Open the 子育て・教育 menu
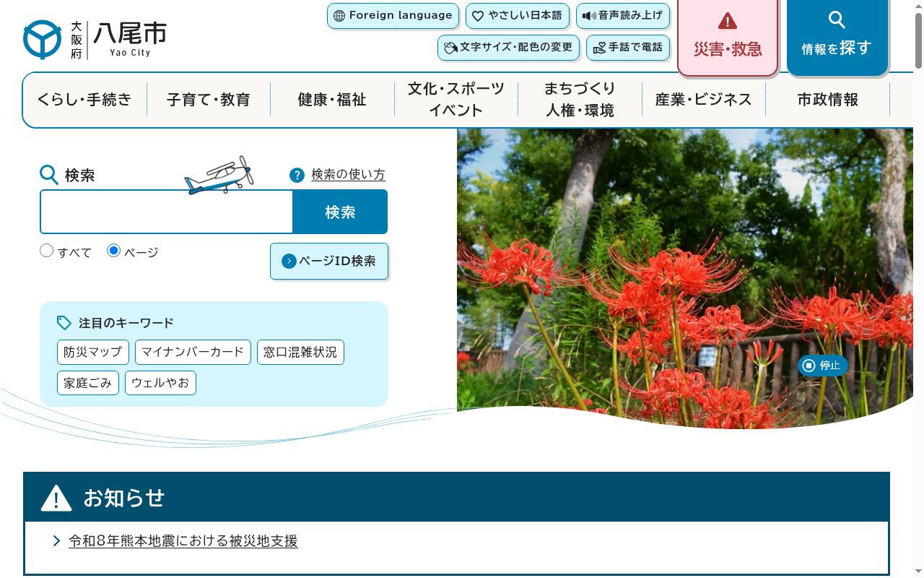The width and height of the screenshot is (924, 578). tap(209, 100)
